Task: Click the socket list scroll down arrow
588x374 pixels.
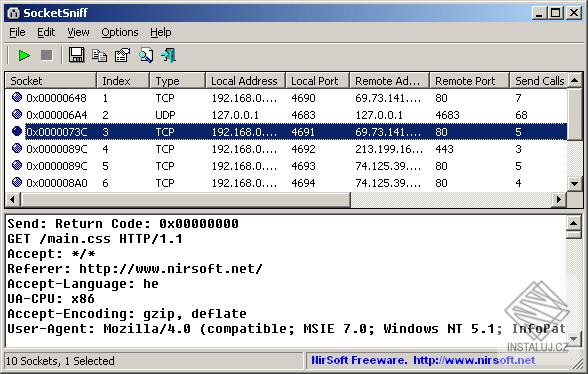Action: click(574, 184)
